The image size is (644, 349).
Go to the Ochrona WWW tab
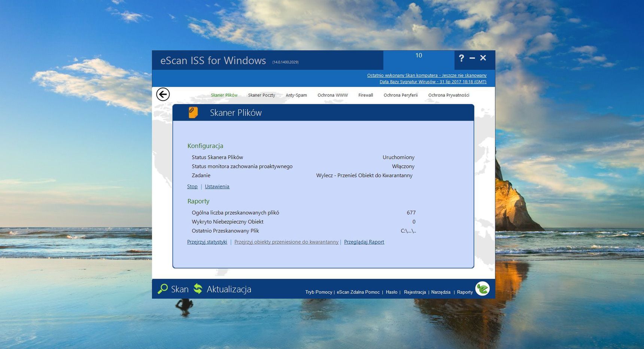click(x=332, y=95)
